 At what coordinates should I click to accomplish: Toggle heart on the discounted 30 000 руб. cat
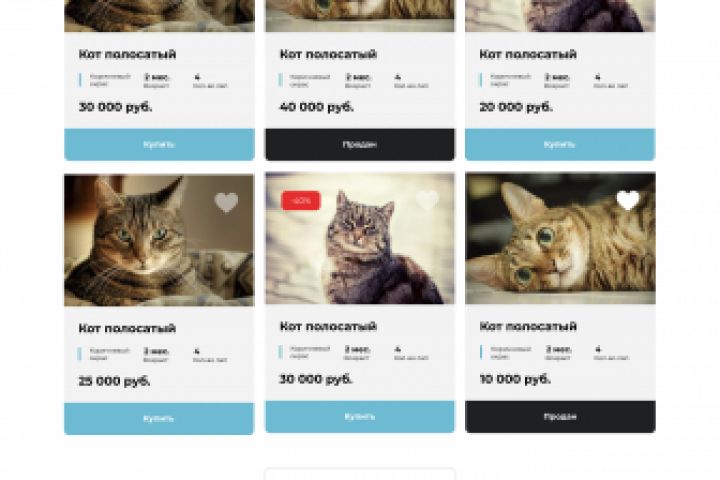(x=427, y=200)
